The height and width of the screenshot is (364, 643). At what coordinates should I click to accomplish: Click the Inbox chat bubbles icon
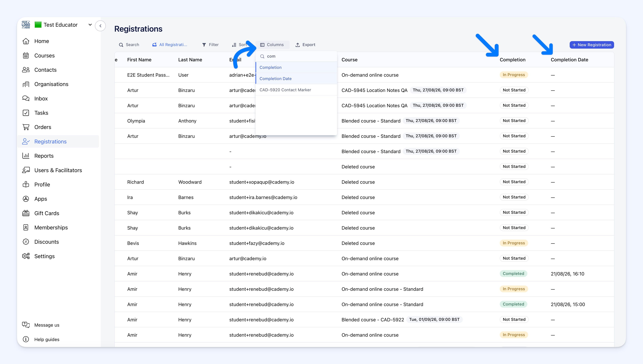pos(26,99)
